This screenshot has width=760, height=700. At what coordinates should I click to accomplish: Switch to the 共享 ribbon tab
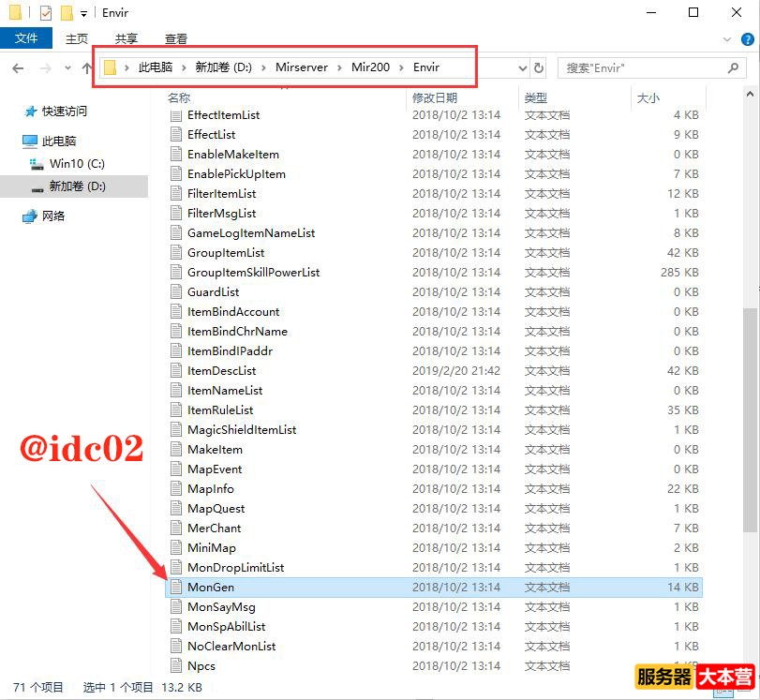tap(126, 38)
